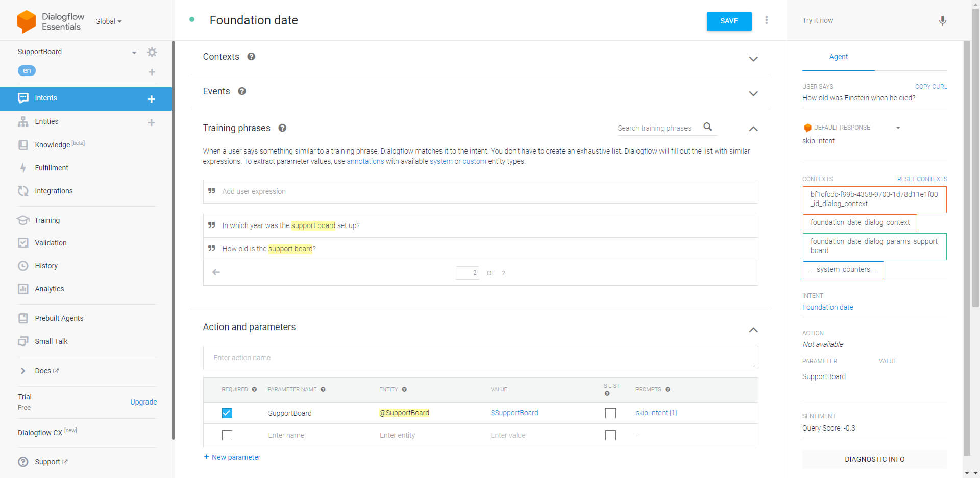Switch to the Agent tab
The image size is (980, 478).
coord(838,57)
